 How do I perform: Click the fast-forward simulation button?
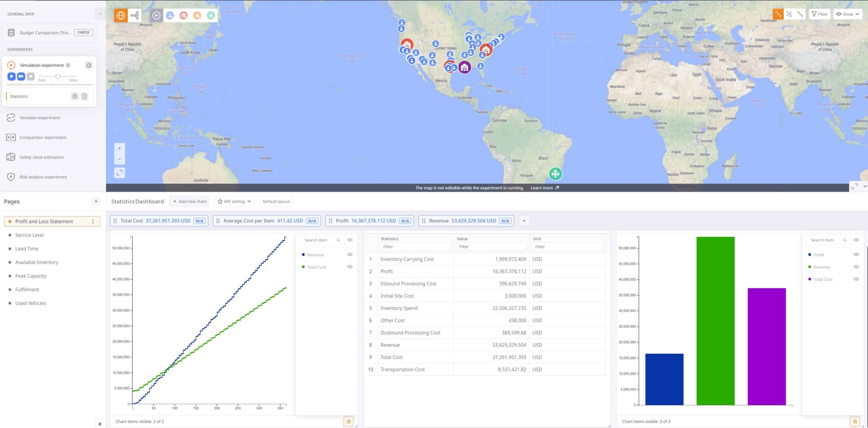coord(21,76)
